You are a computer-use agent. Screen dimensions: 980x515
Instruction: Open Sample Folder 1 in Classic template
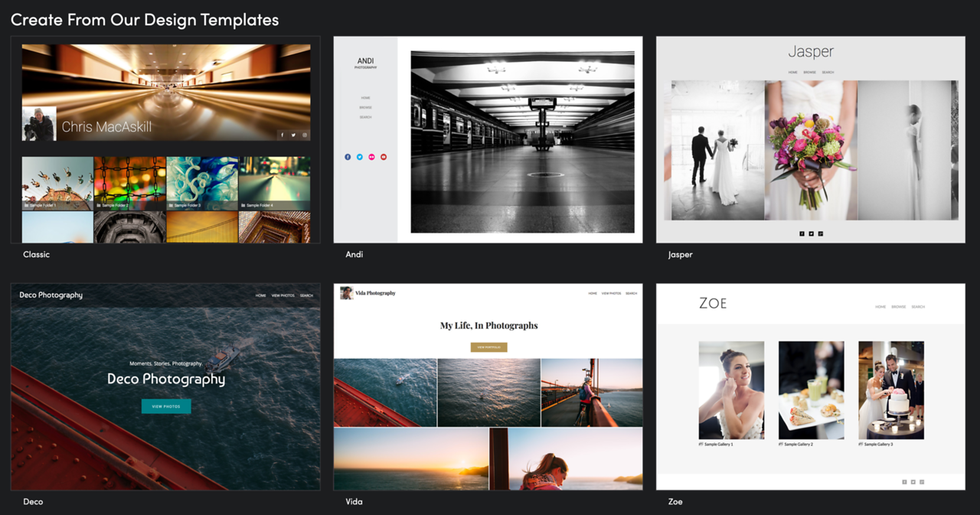(x=57, y=184)
